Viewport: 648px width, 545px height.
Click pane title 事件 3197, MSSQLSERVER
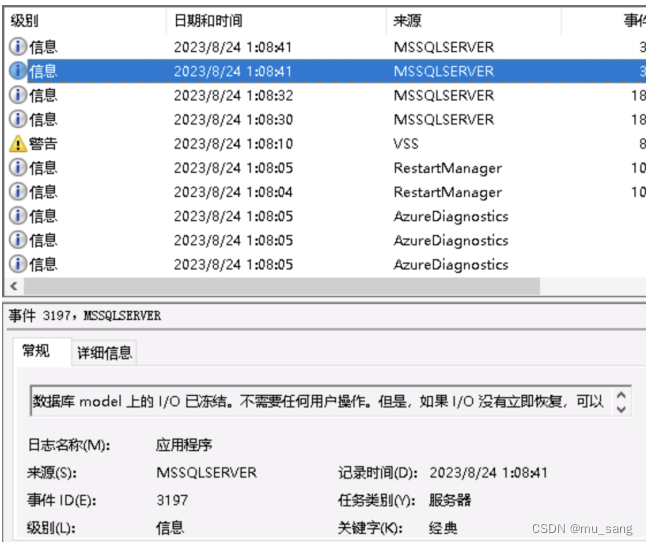click(85, 316)
